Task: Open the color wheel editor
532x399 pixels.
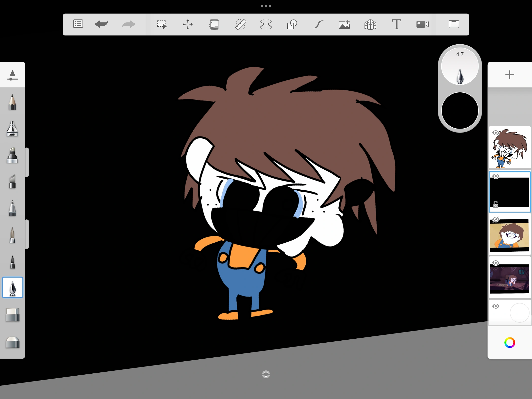Action: (510, 343)
